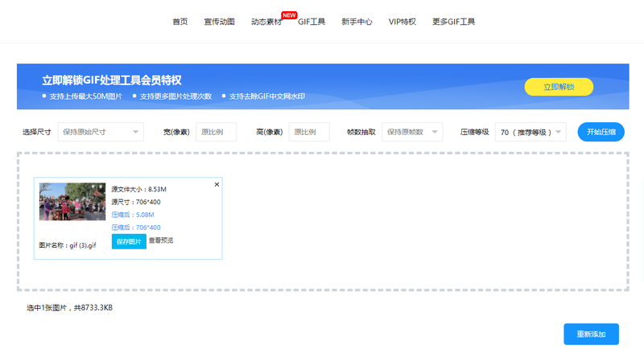Click the label 图片名称：gif (3).gif
644x353 pixels.
click(x=68, y=245)
